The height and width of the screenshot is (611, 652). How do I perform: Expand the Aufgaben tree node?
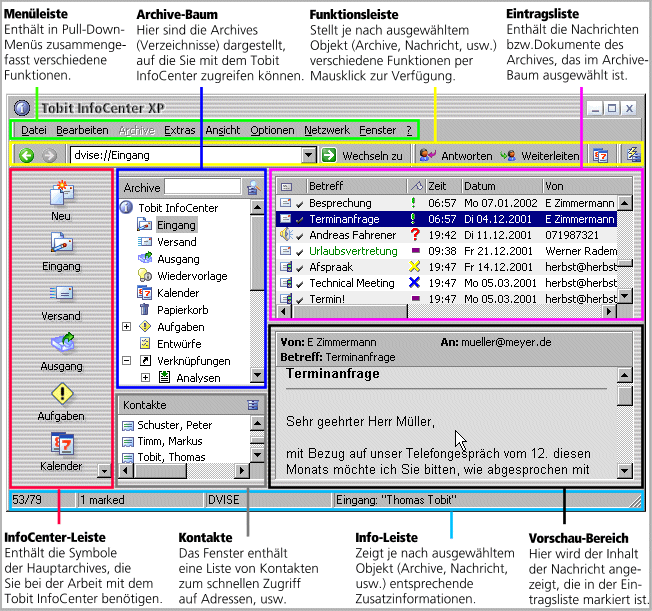tap(127, 327)
